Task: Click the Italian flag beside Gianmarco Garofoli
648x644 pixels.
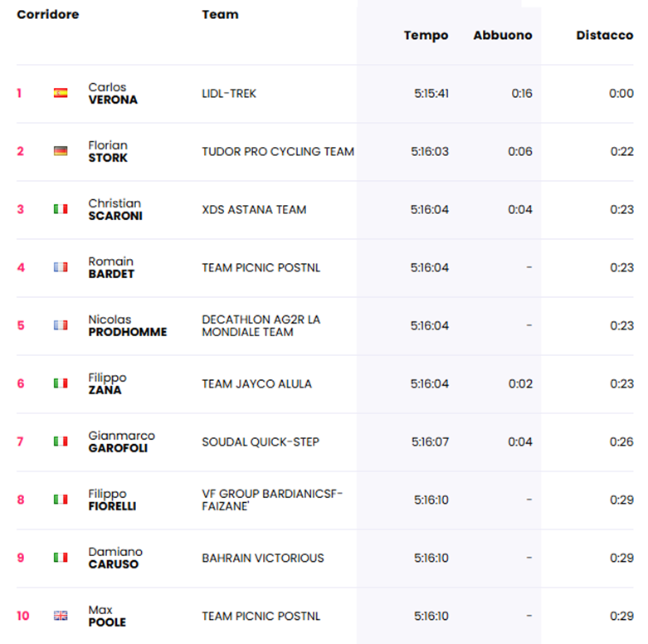Action: (x=61, y=442)
